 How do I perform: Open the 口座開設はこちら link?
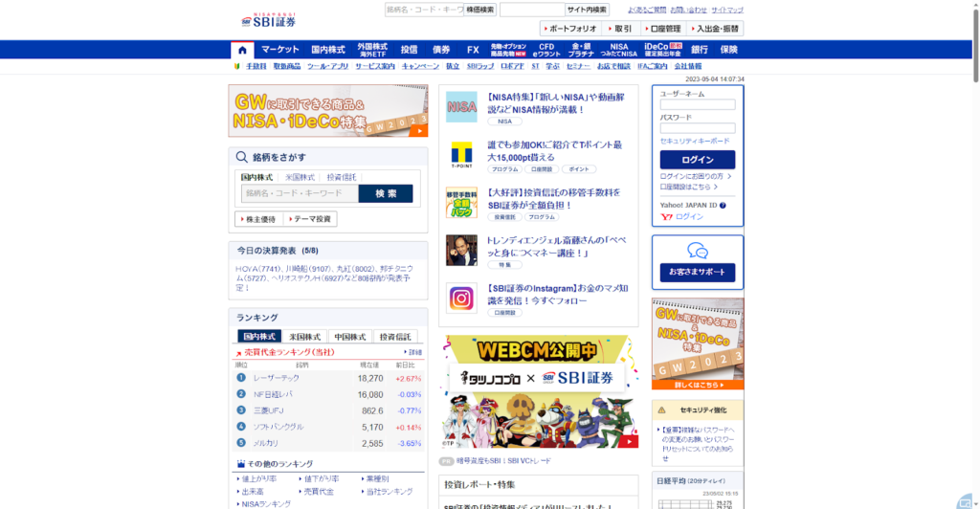[688, 187]
